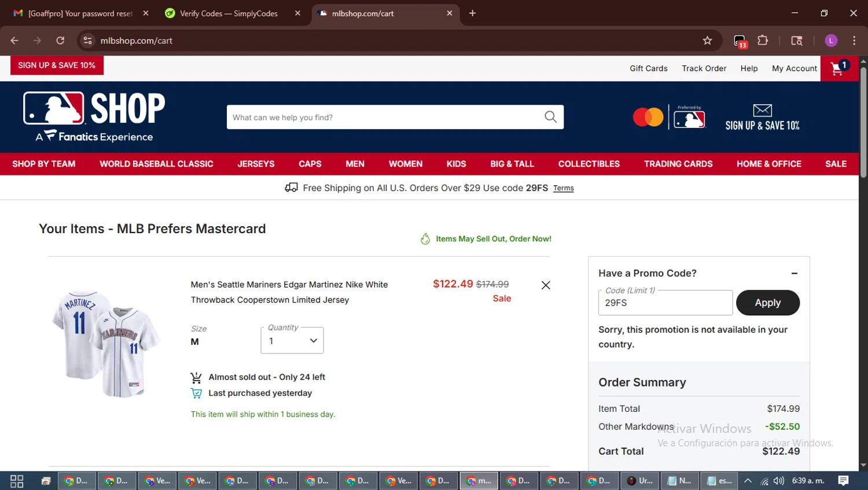View site information icon in address bar
This screenshot has height=490, width=868.
point(87,40)
